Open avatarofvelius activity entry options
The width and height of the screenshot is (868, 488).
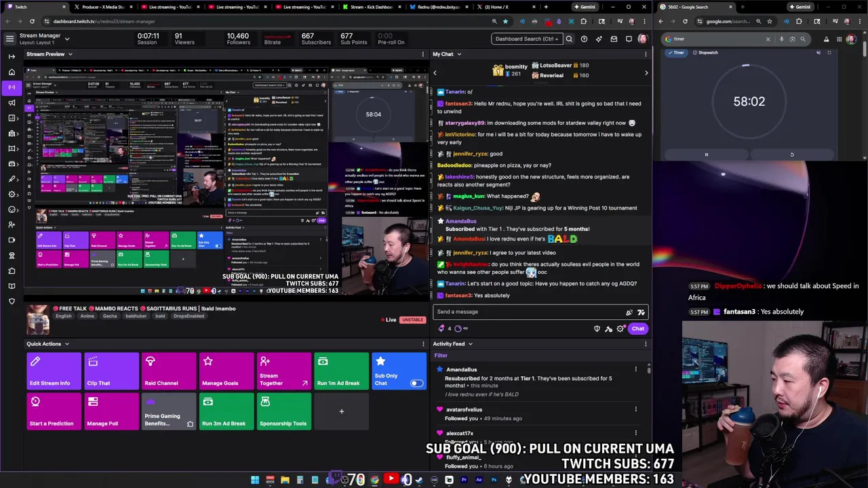(635, 409)
